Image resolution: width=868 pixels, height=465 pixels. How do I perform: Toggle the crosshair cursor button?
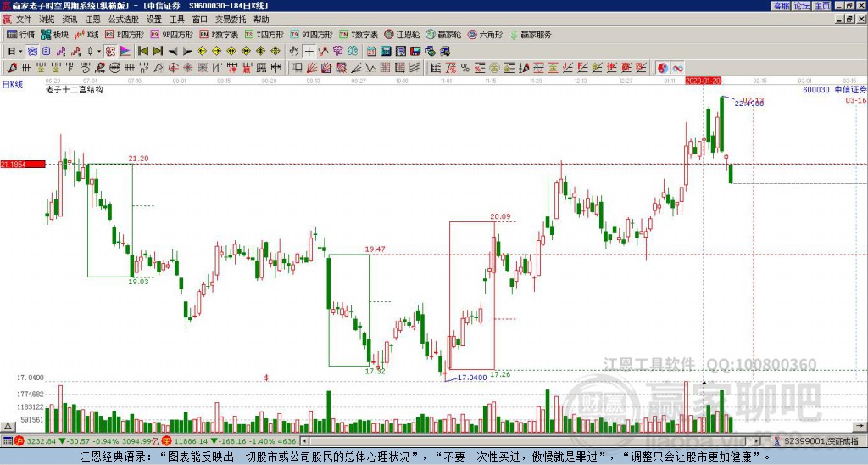click(309, 52)
